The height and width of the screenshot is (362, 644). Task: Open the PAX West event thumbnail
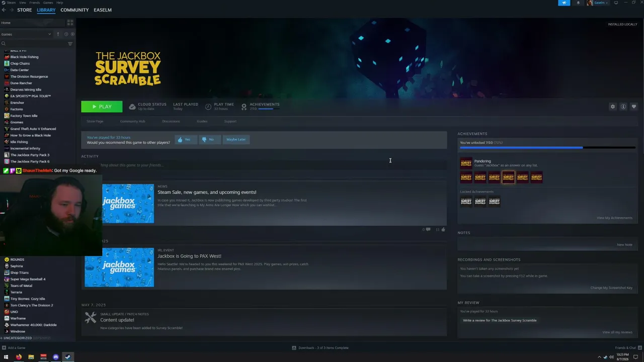[119, 267]
